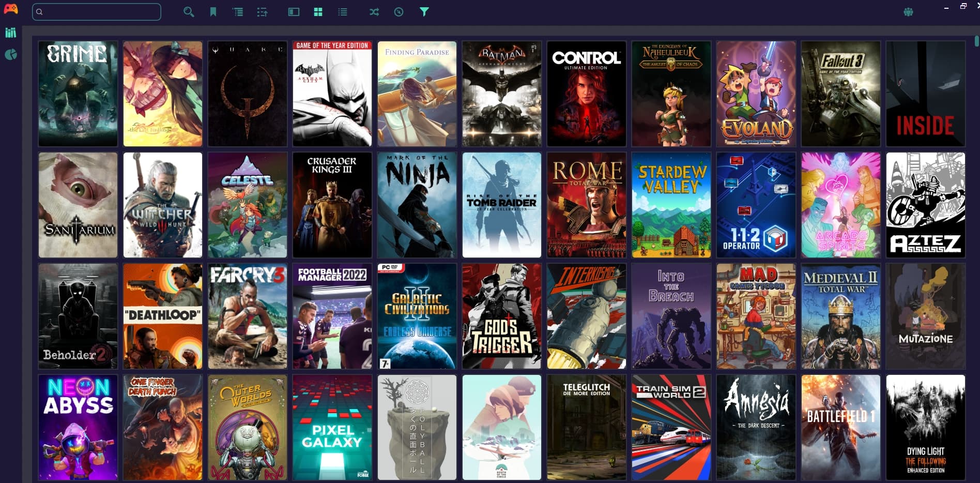The image size is (980, 483).
Task: Restore down the application window
Action: pos(963,7)
